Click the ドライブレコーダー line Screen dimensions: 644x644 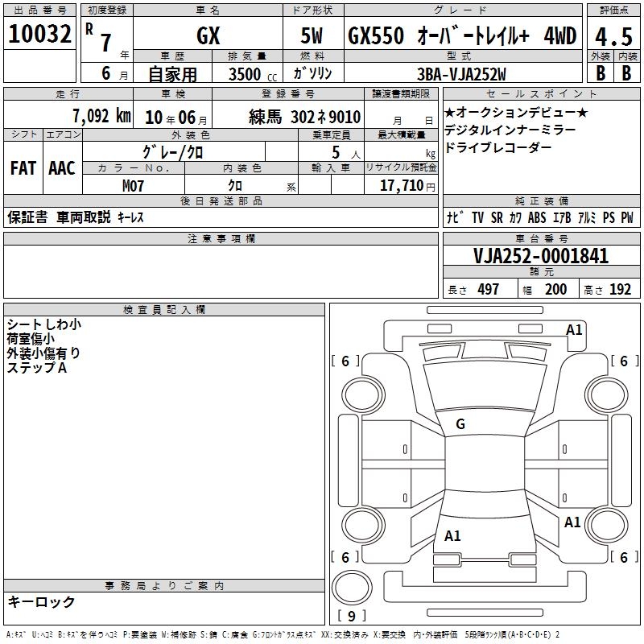497,147
